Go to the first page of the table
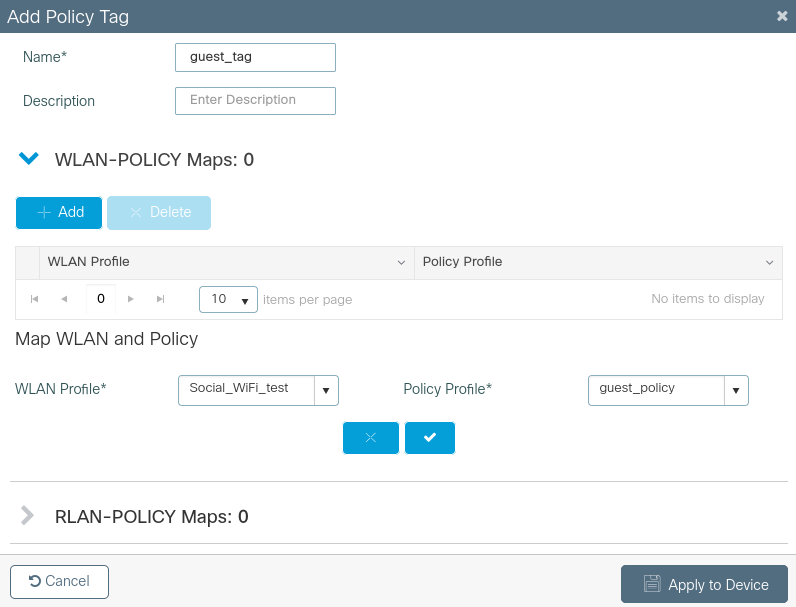 [x=35, y=299]
